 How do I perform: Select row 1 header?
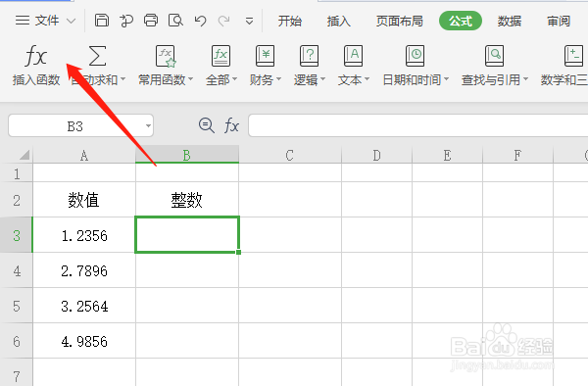(17, 173)
